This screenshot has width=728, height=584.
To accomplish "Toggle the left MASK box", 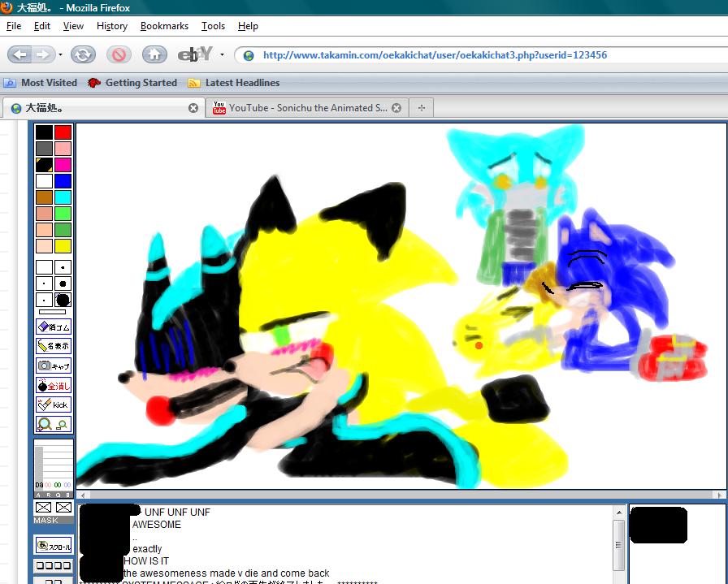I will point(44,508).
